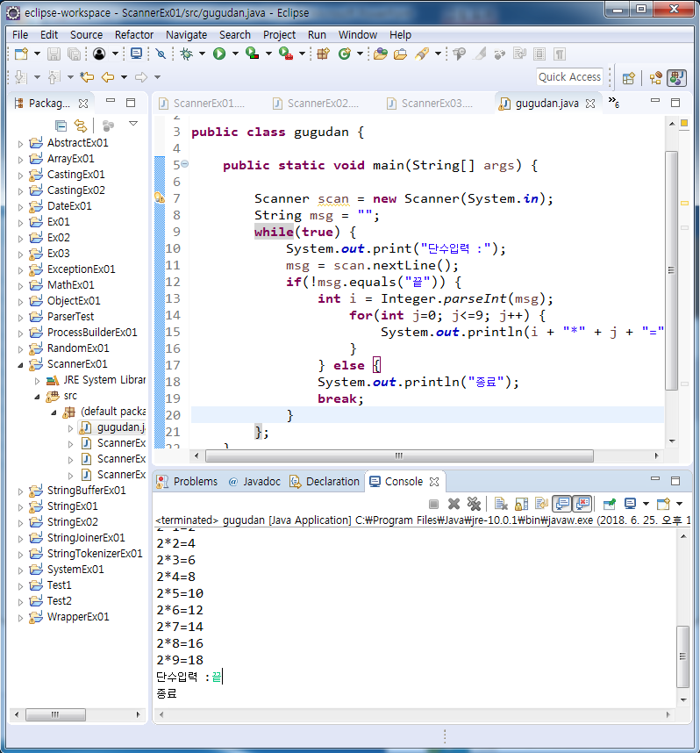Open Run button dropdown arrow

point(235,54)
